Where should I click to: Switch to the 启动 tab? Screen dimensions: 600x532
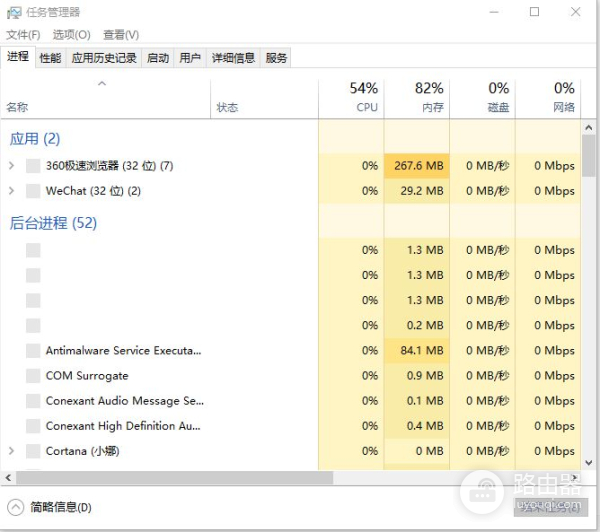pos(158,58)
